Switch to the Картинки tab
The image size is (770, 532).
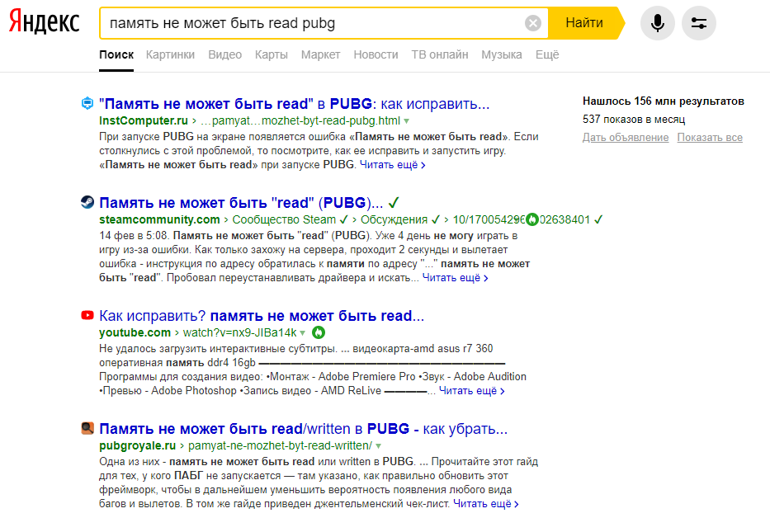coord(170,54)
